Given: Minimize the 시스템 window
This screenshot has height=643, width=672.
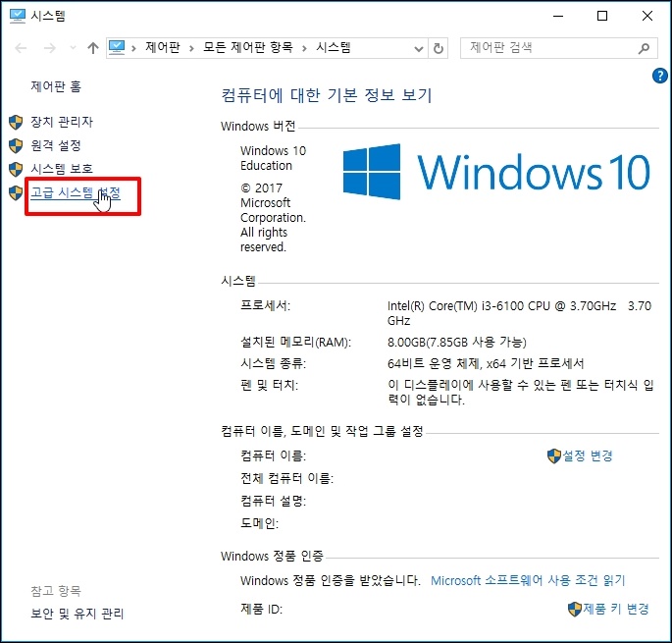Looking at the screenshot, I should coord(558,16).
